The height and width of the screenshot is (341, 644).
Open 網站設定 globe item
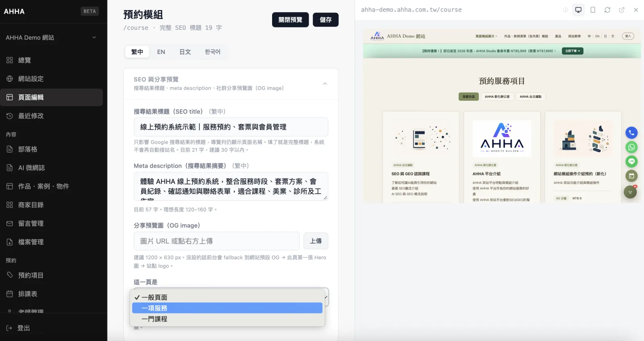51,79
